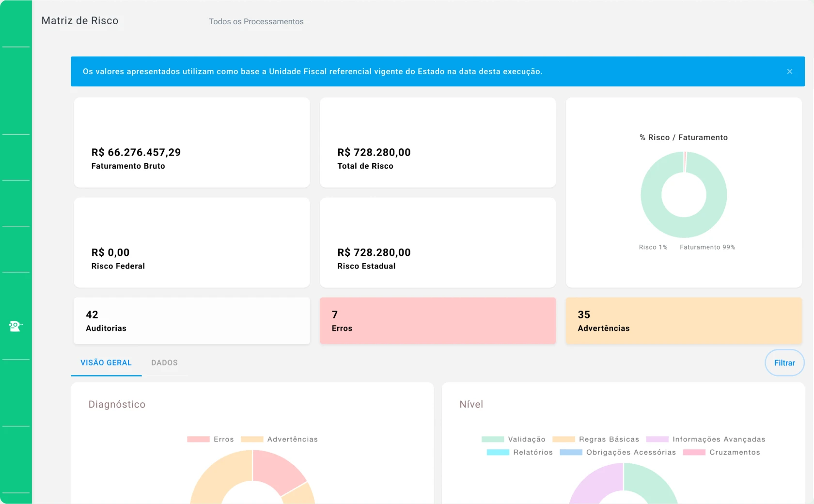This screenshot has height=504, width=814.
Task: Toggle Advertências series in Diagnóstico legend
Action: 280,439
